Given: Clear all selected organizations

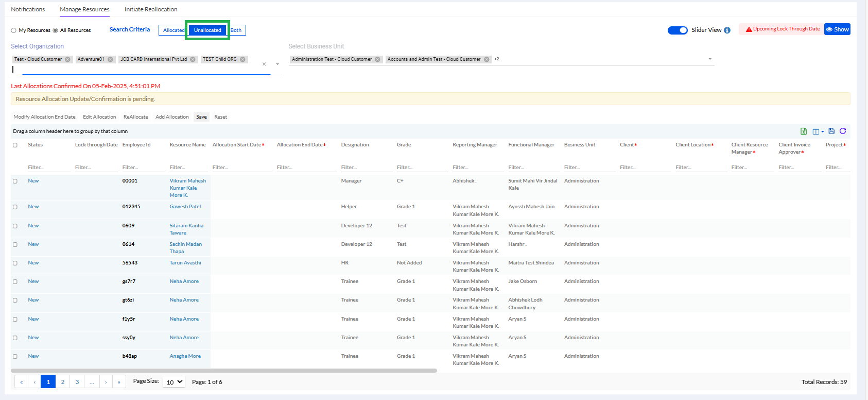Looking at the screenshot, I should [x=264, y=64].
